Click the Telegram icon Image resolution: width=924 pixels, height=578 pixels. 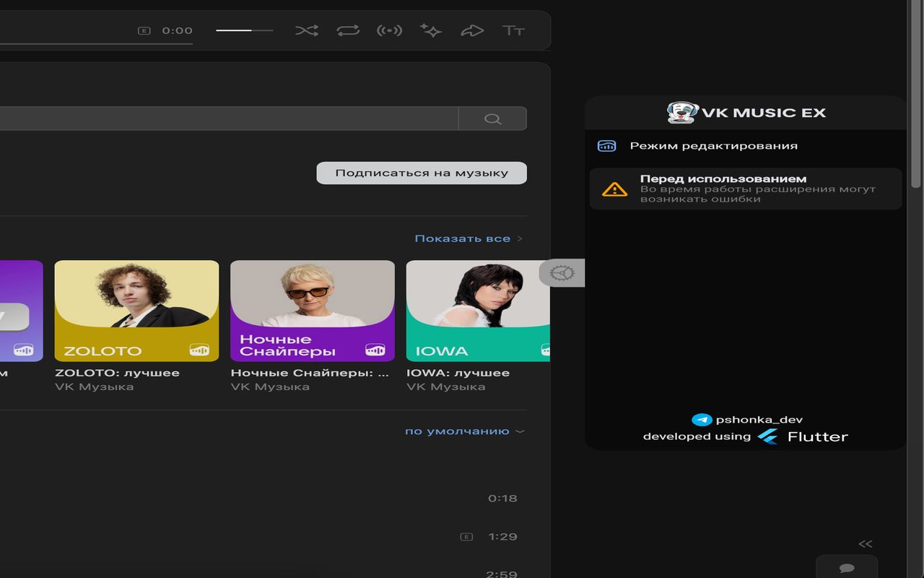tap(702, 420)
